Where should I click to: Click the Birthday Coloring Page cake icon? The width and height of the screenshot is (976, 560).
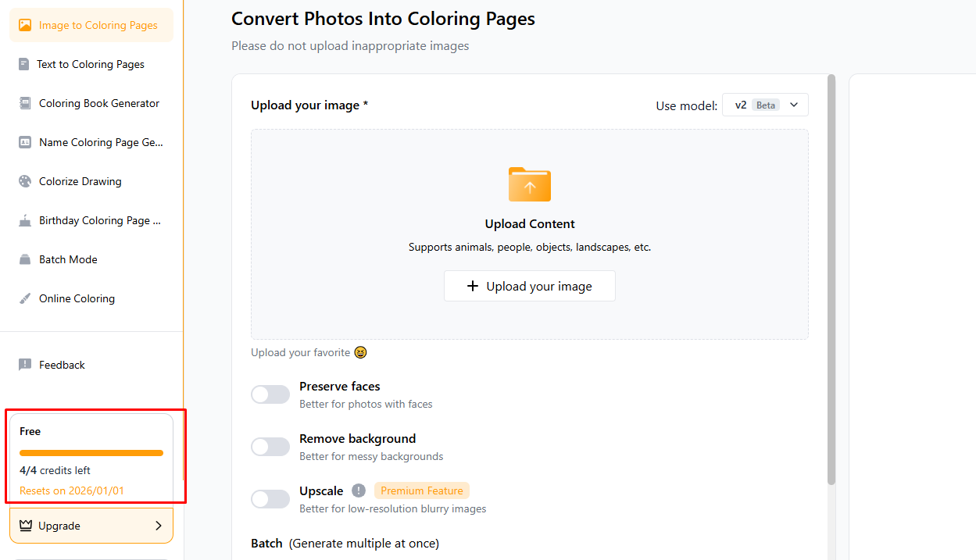tap(25, 220)
